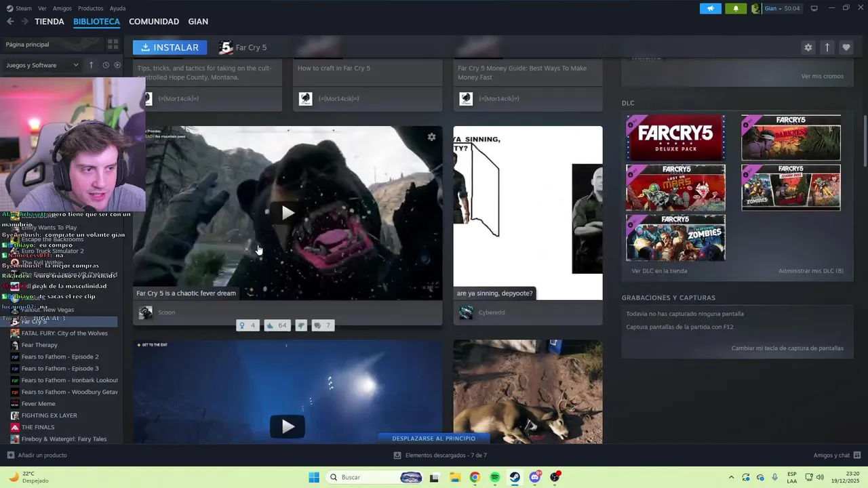Image resolution: width=868 pixels, height=488 pixels.
Task: Open Cyberedd's author avatar
Action: point(466,312)
